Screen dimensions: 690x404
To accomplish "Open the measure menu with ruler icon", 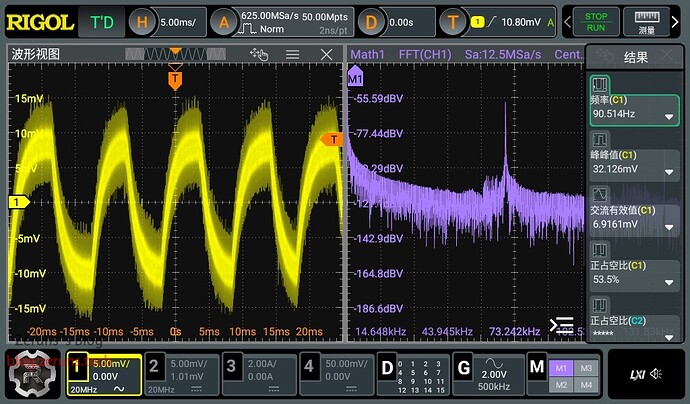I will (x=646, y=21).
